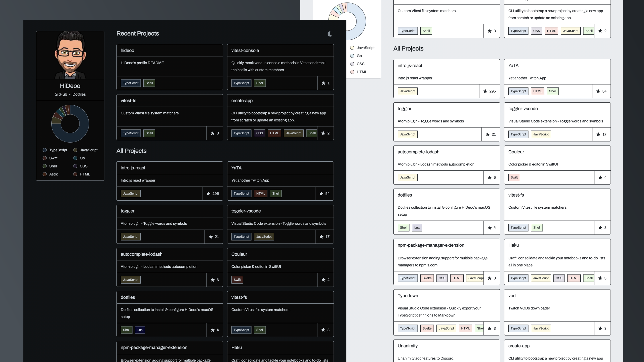The height and width of the screenshot is (362, 644).
Task: Click the star icon on Typedown card
Action: [490, 328]
